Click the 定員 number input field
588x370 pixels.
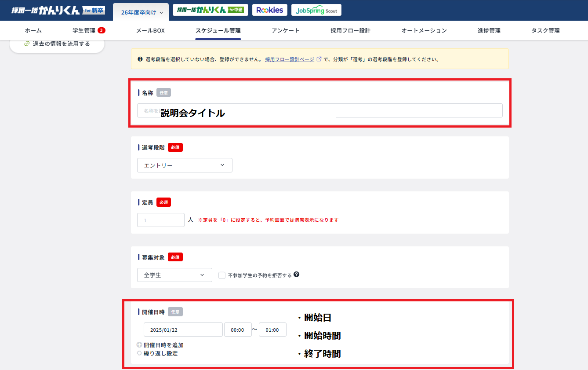pyautogui.click(x=161, y=220)
